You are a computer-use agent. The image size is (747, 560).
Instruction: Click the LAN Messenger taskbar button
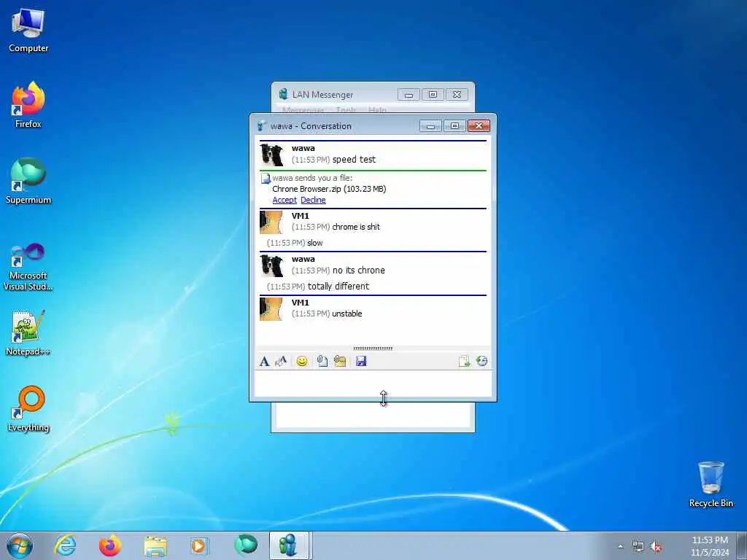pos(289,545)
